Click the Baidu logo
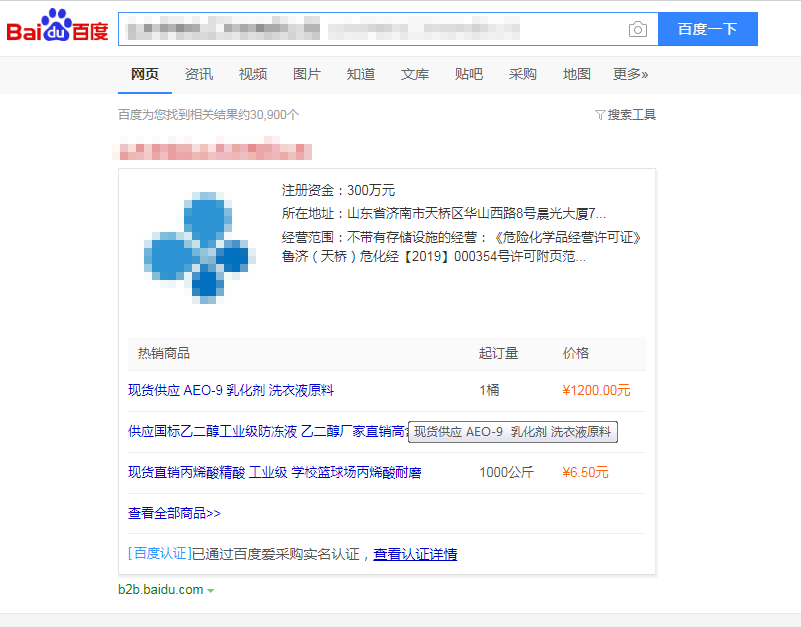The height and width of the screenshot is (627, 801). click(57, 28)
